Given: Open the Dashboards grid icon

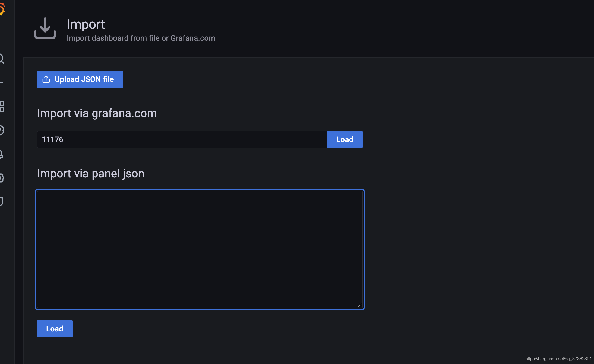Looking at the screenshot, I should [x=2, y=106].
